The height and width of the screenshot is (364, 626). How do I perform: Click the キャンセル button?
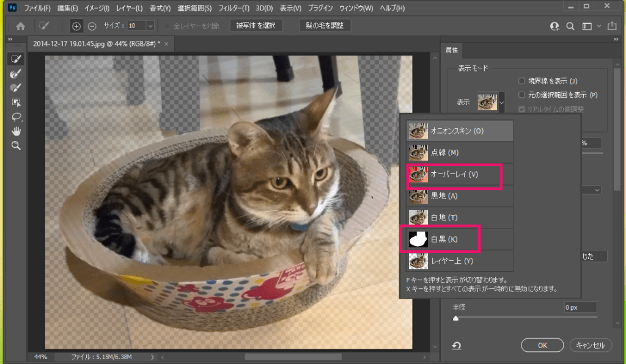(591, 345)
